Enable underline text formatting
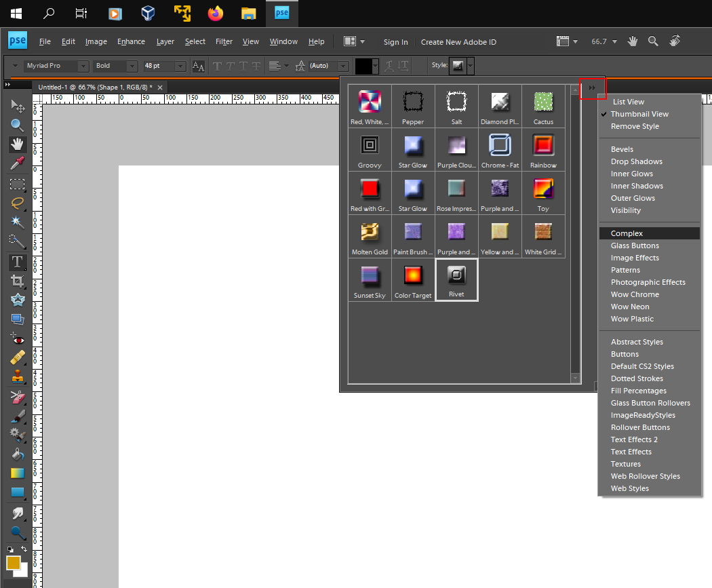 (243, 66)
